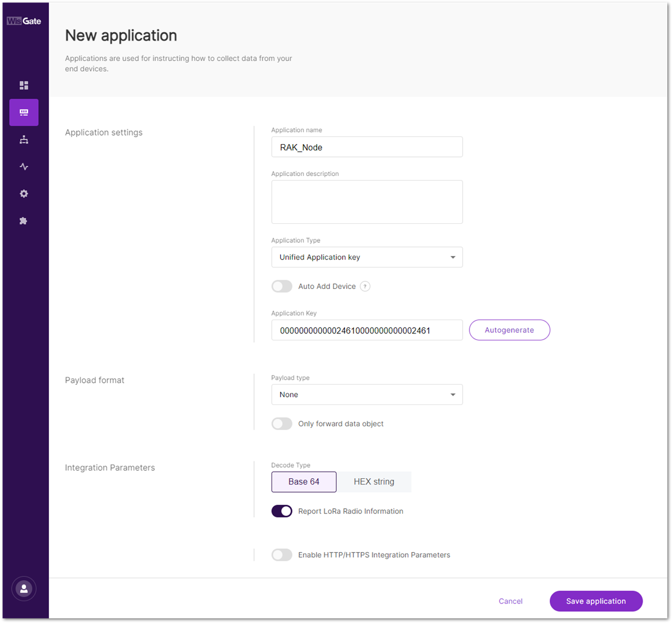Autogenerate a new Application Key
Viewport: 672px width, 623px height.
tap(509, 329)
